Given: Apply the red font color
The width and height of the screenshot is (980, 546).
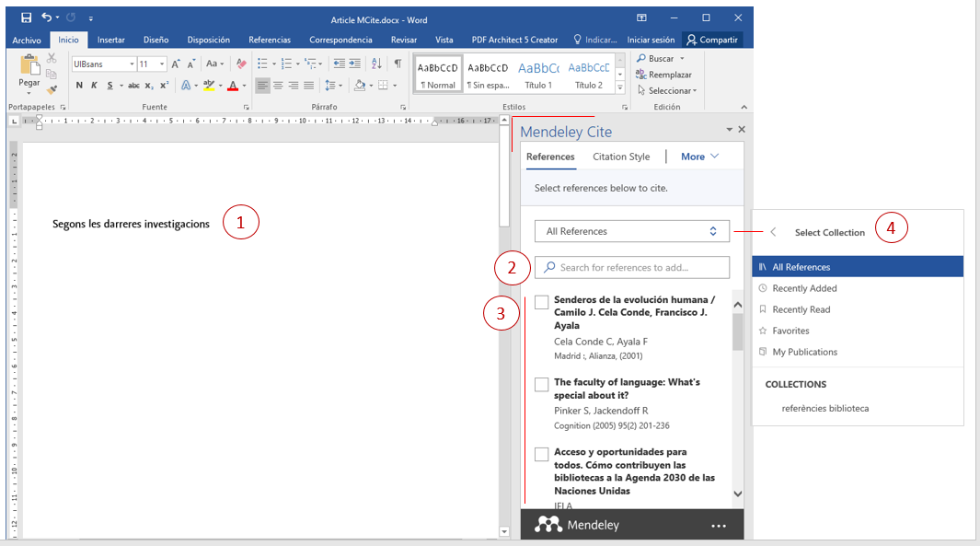Looking at the screenshot, I should click(x=233, y=86).
